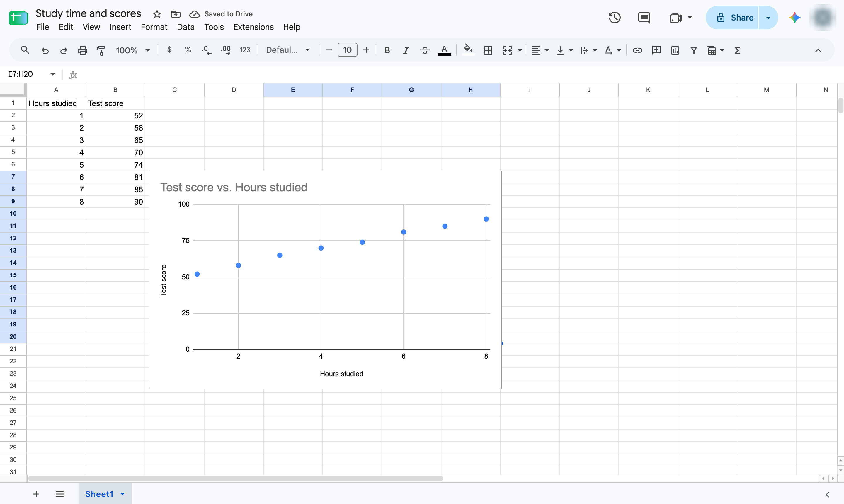
Task: Insert link using chain icon
Action: 637,50
